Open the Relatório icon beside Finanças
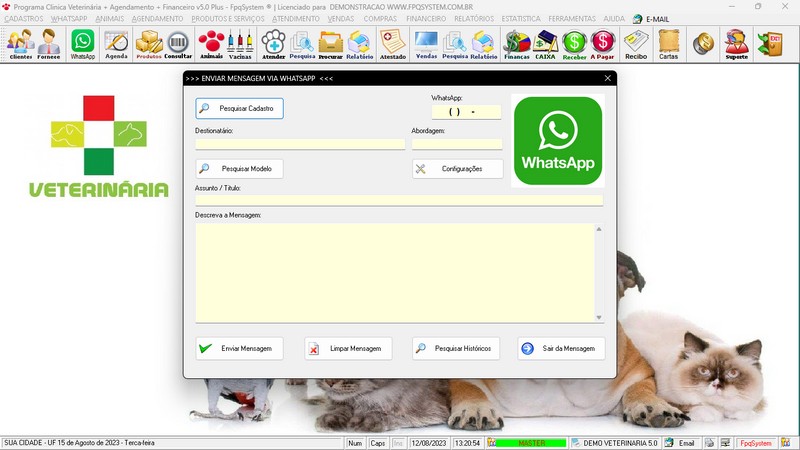The height and width of the screenshot is (450, 800). coord(484,44)
